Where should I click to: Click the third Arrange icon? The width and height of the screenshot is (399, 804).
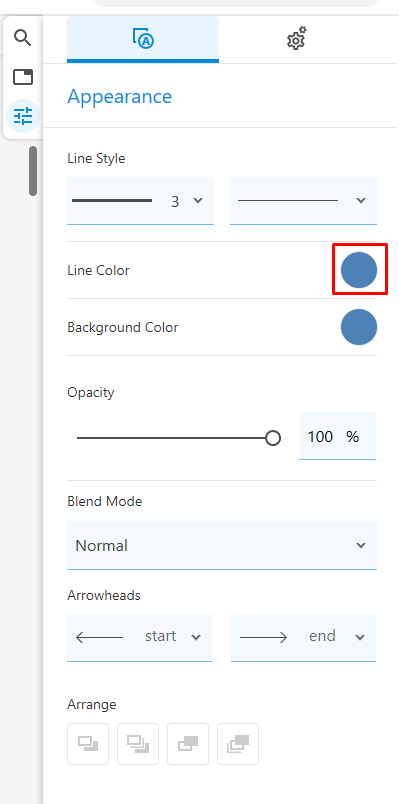point(188,743)
